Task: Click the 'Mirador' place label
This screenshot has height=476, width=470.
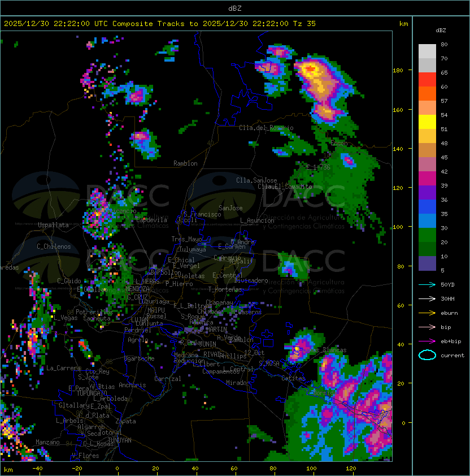Action: coord(238,383)
